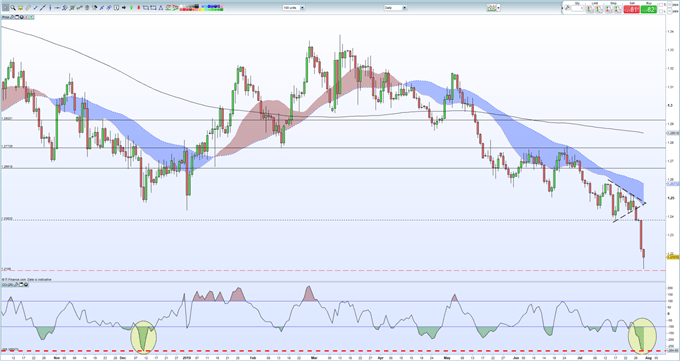The height and width of the screenshot is (361, 680).
Task: Click the IT-Finance.com data indicative notice
Action: click(26, 279)
